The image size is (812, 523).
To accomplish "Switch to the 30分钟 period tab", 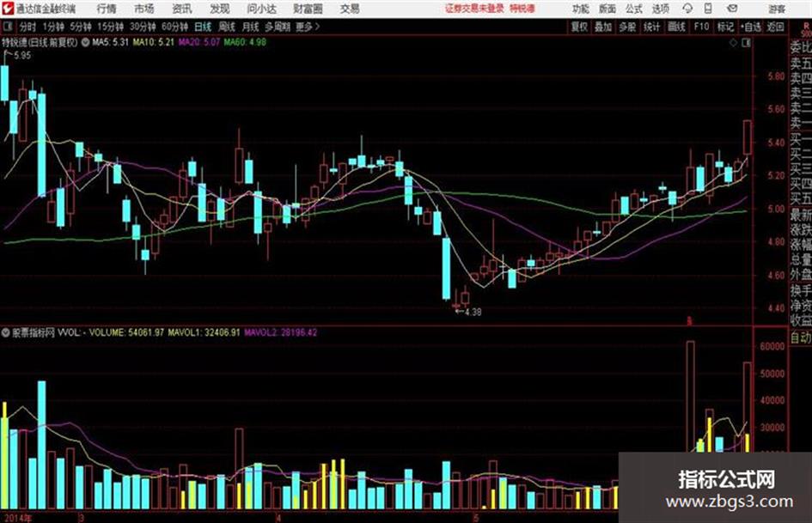I will (143, 27).
